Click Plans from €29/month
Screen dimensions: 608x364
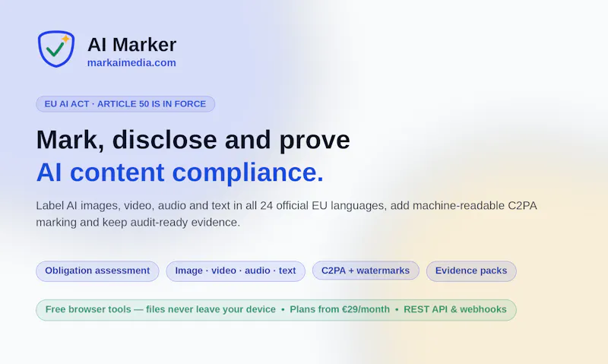tap(340, 309)
